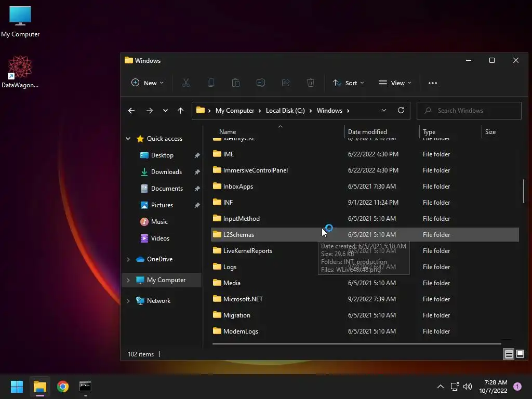Open My Computer desktop icon
This screenshot has width=532, height=399.
click(x=20, y=21)
